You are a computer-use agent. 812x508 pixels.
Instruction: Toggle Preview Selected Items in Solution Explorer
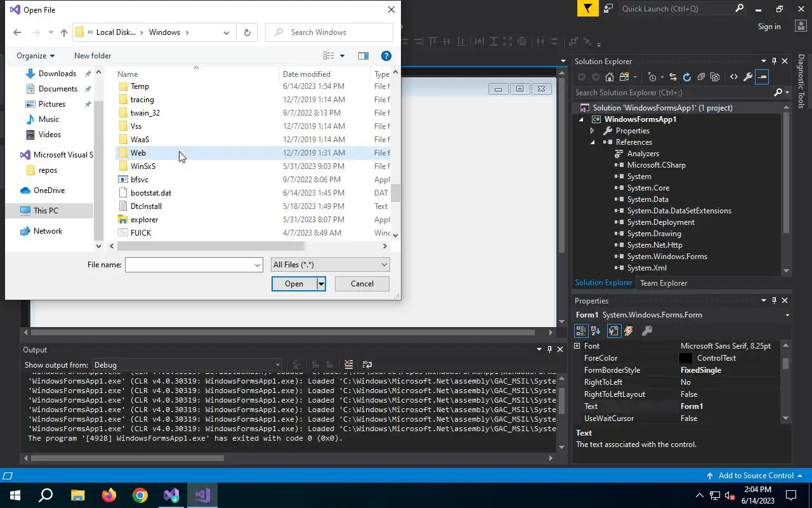pyautogui.click(x=762, y=77)
